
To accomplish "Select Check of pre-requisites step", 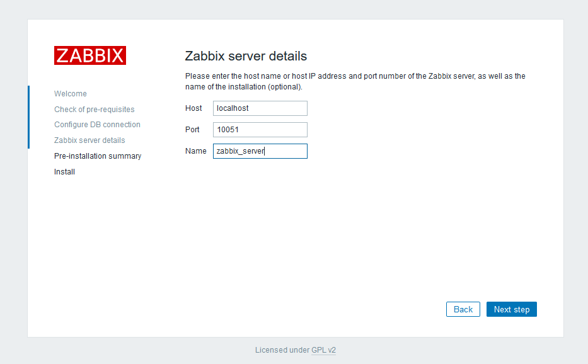I will tap(94, 110).
